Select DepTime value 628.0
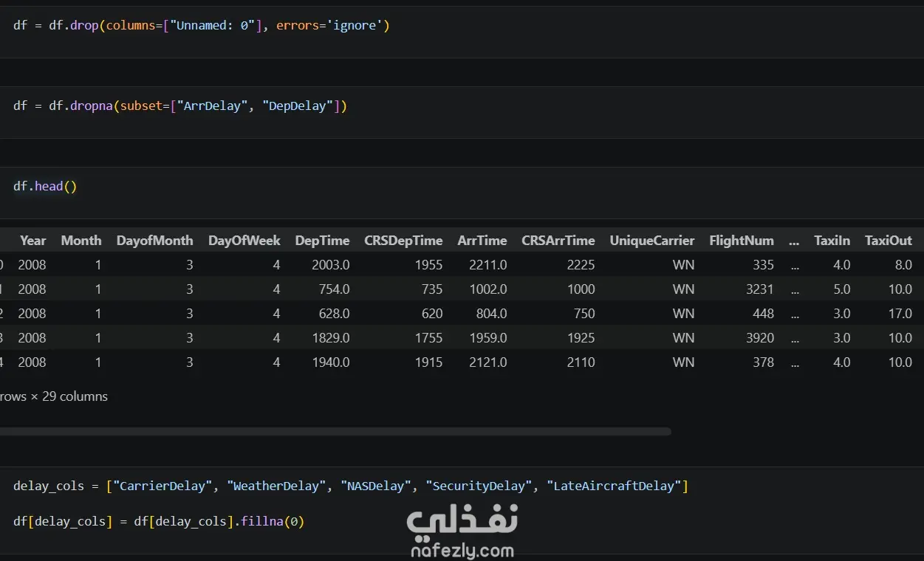Screen dimensions: 924x561 pyautogui.click(x=335, y=314)
